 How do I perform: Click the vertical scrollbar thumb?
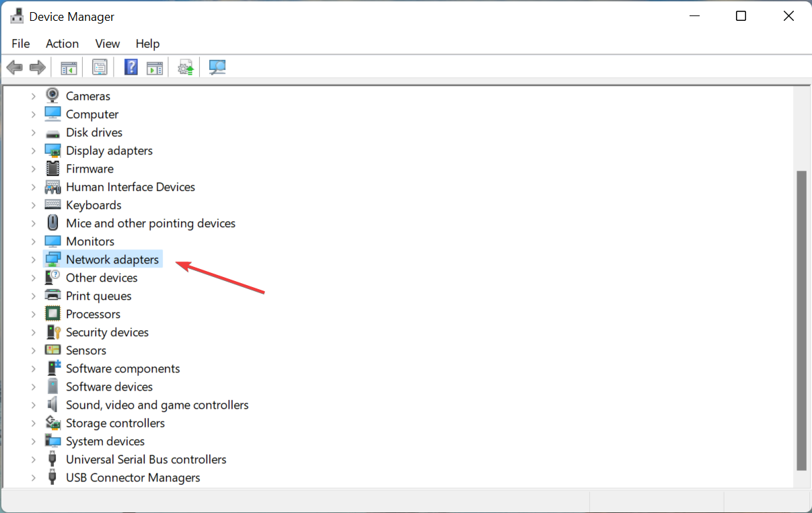pyautogui.click(x=801, y=320)
